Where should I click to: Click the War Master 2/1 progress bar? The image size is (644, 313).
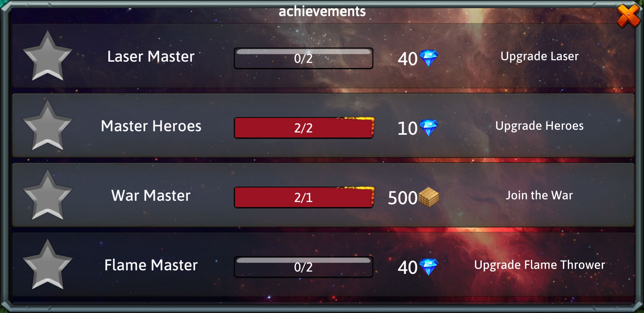(303, 197)
